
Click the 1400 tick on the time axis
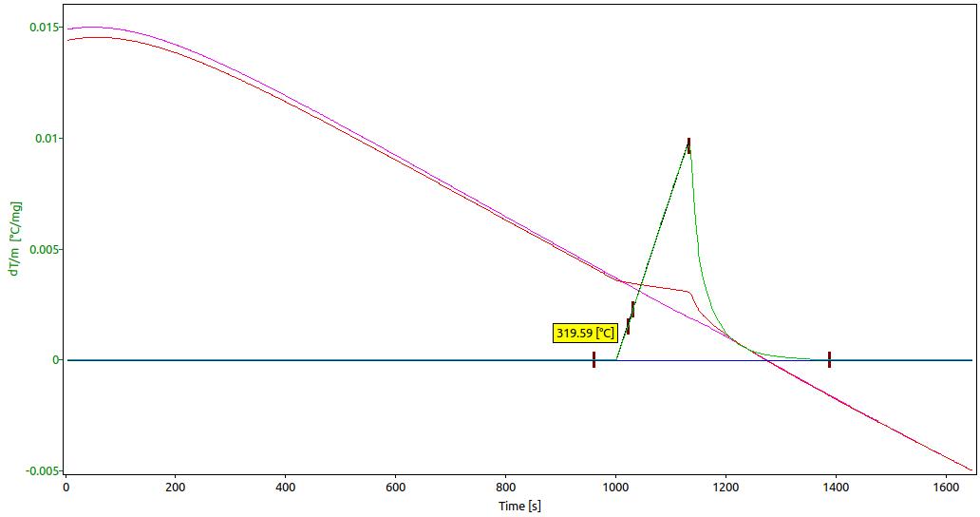[x=836, y=488]
